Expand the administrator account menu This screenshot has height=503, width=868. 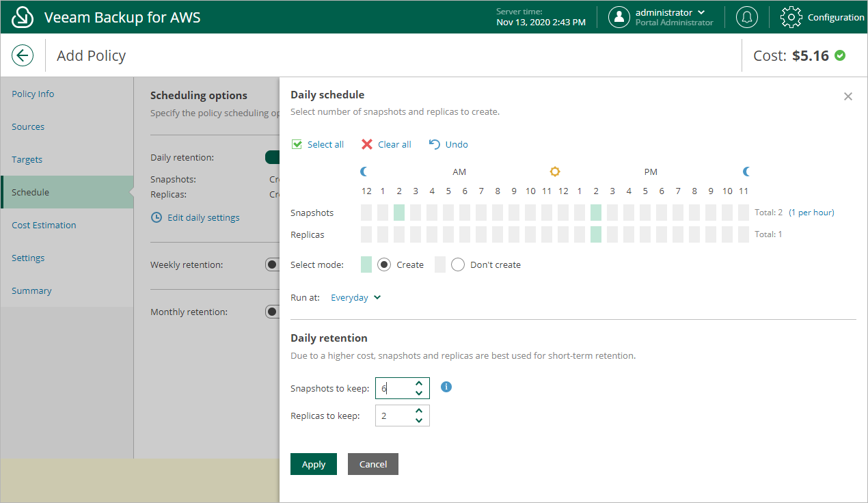(701, 12)
